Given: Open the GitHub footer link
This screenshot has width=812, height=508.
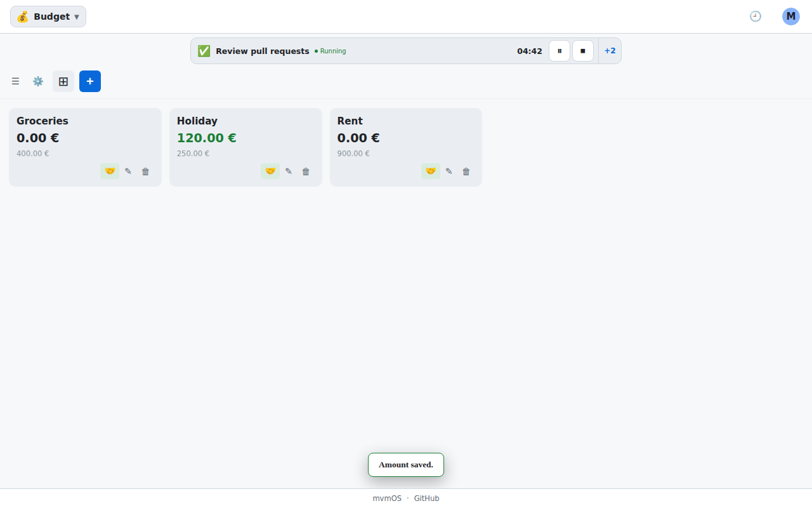Looking at the screenshot, I should tap(426, 498).
